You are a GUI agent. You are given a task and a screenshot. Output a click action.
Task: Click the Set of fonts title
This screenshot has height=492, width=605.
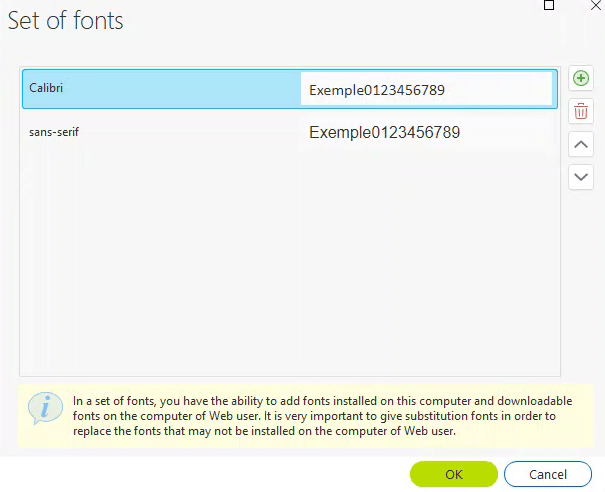[66, 21]
